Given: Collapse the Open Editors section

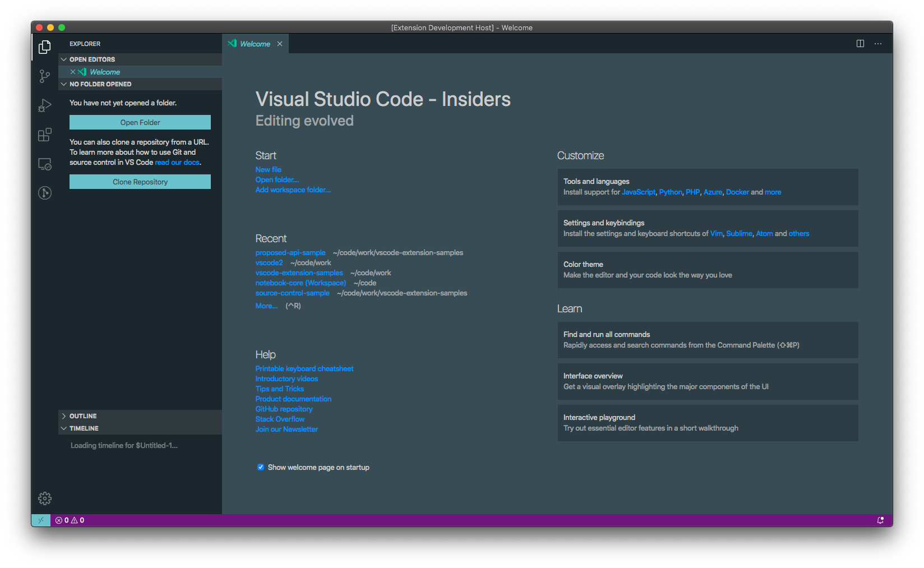Looking at the screenshot, I should tap(140, 59).
